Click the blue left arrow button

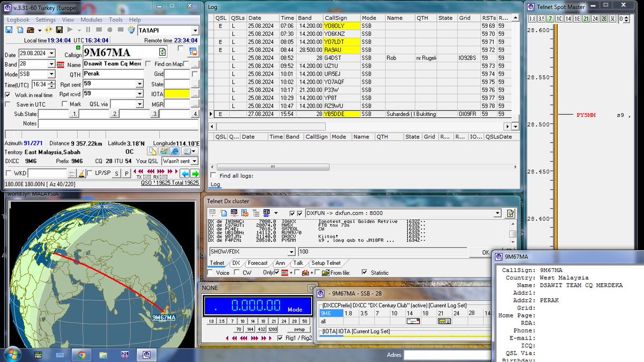185,174
